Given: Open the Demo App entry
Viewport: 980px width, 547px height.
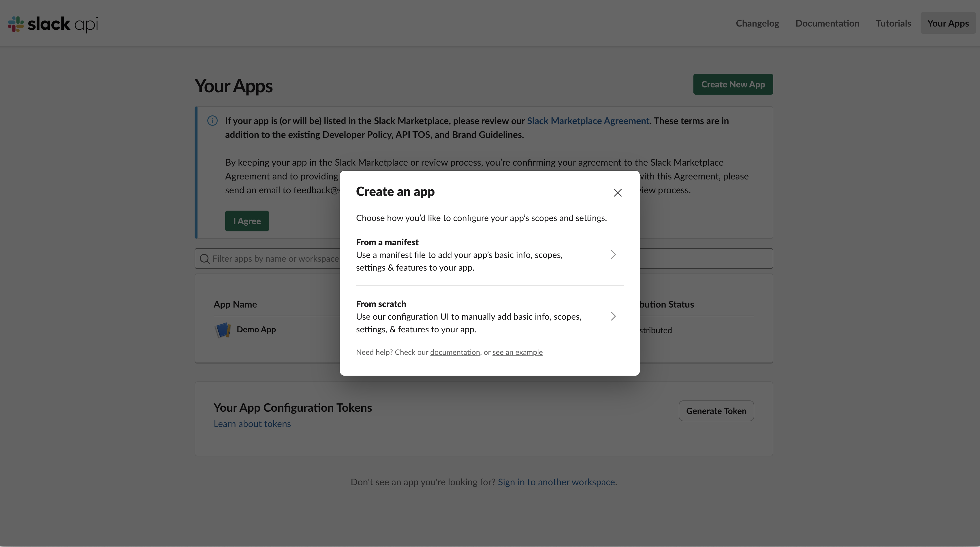Looking at the screenshot, I should pyautogui.click(x=256, y=329).
